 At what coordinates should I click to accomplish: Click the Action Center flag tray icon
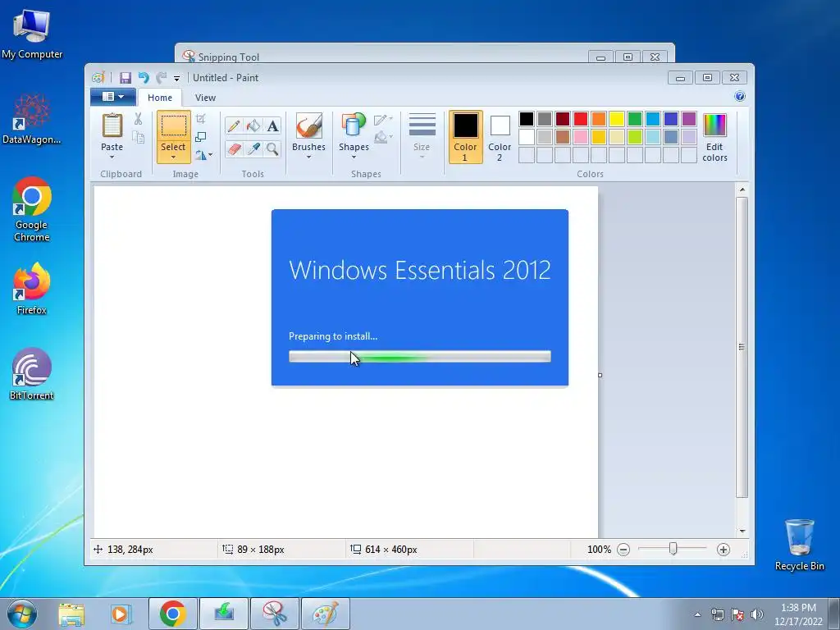point(737,614)
